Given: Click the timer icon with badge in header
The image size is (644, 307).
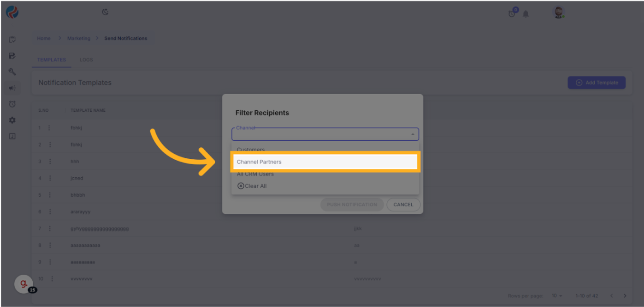Looking at the screenshot, I should [x=512, y=13].
